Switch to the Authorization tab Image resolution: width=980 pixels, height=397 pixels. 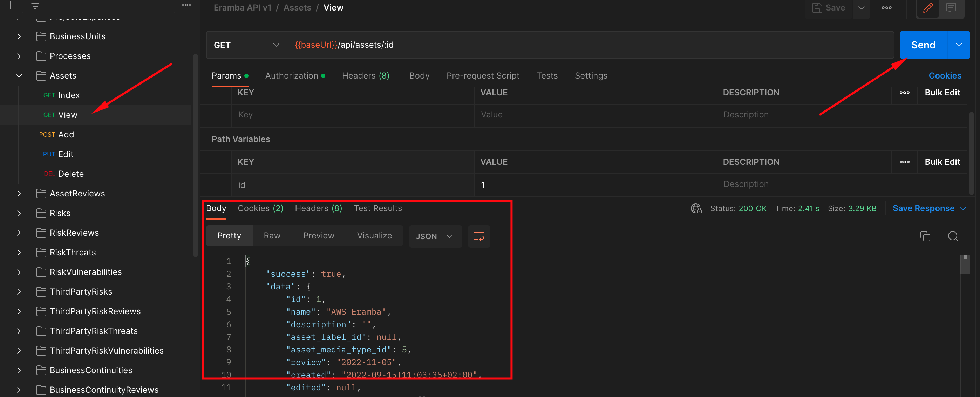pos(295,76)
